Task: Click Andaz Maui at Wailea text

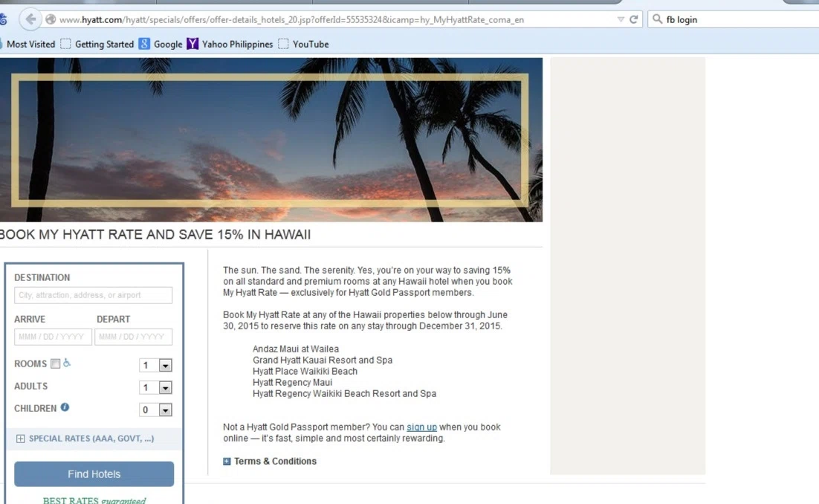Action: tap(296, 349)
